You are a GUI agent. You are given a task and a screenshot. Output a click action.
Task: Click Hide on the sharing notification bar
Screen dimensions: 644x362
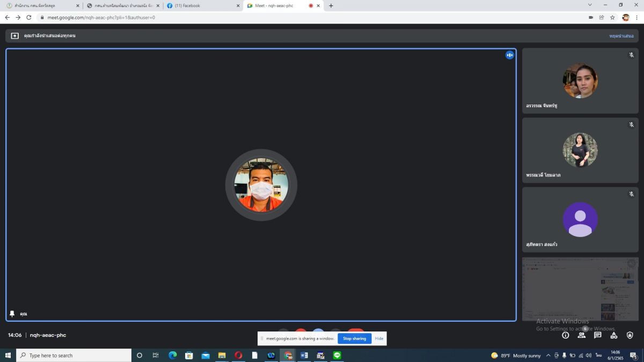[x=379, y=338]
